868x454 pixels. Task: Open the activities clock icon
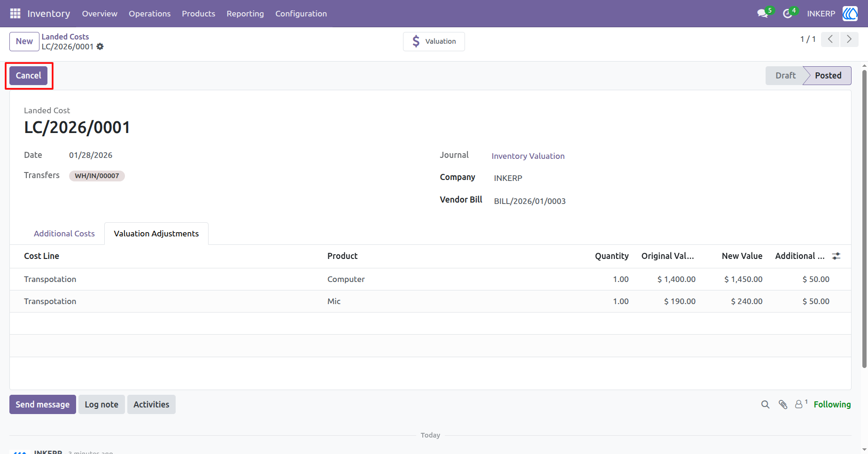(x=788, y=14)
